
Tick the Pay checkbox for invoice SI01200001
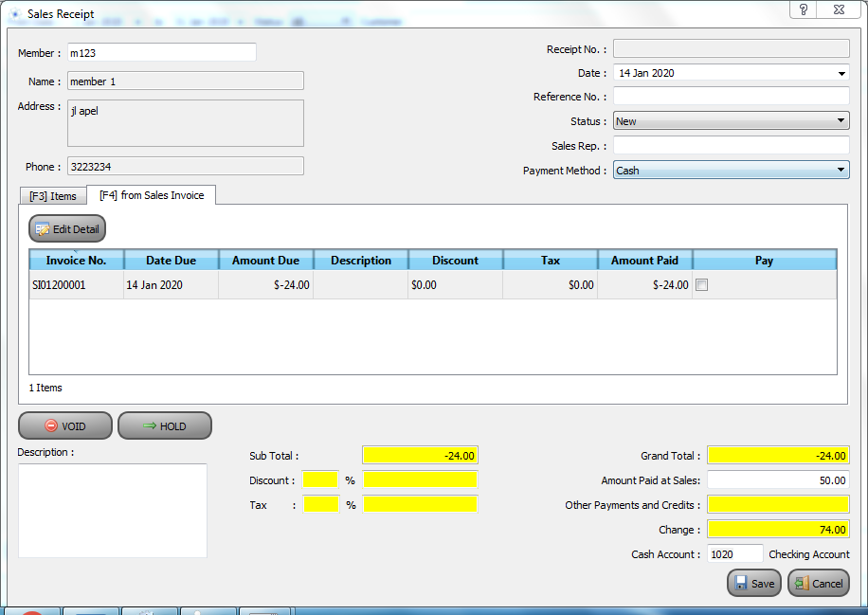click(x=701, y=284)
